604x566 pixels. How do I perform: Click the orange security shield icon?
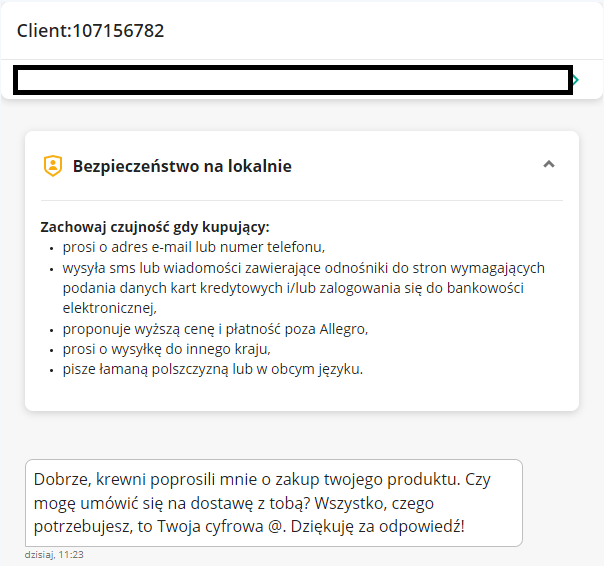[x=52, y=166]
